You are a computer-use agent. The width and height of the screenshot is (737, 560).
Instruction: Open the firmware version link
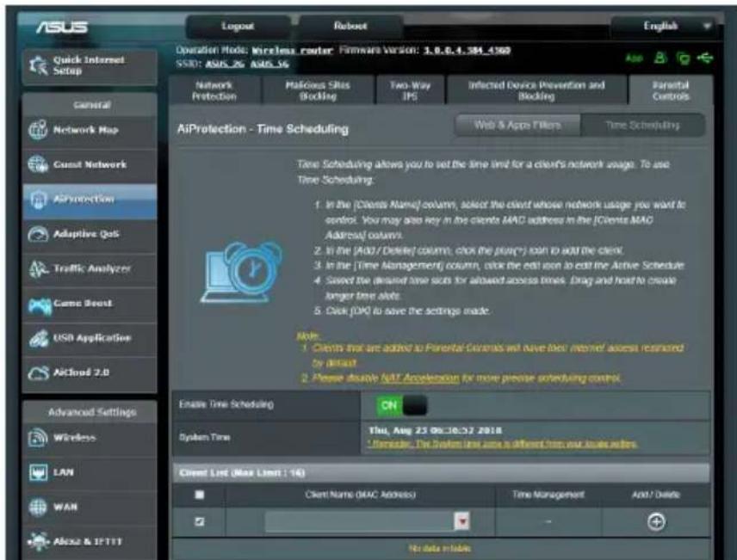468,50
